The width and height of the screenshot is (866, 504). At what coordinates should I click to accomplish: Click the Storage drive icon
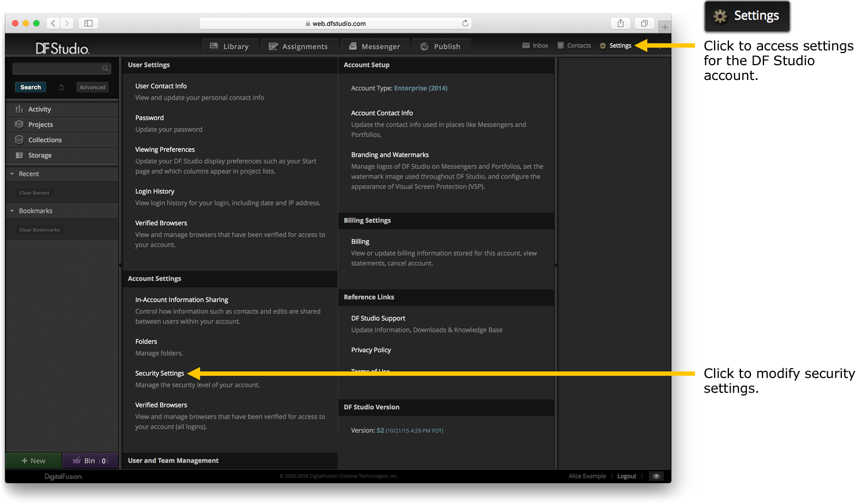(19, 155)
